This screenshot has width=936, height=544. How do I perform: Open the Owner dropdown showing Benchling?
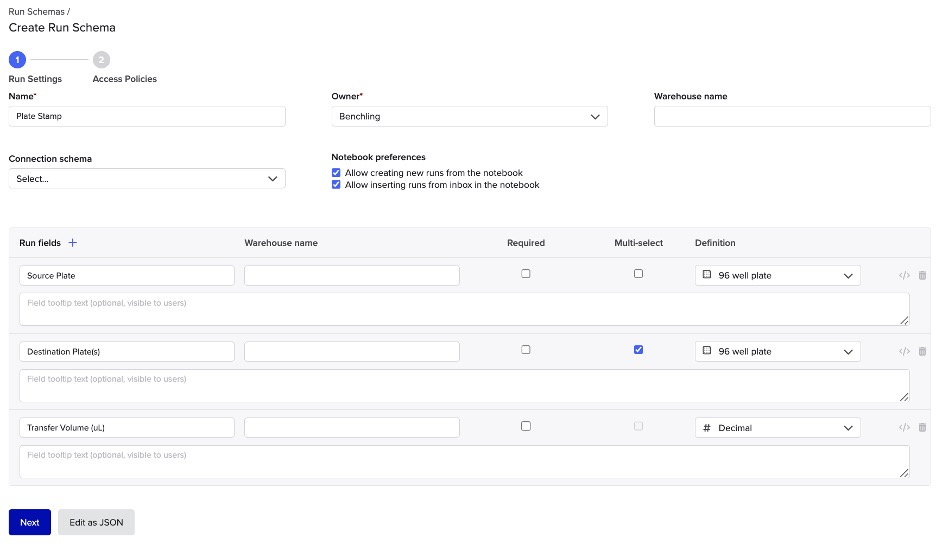[x=469, y=116]
